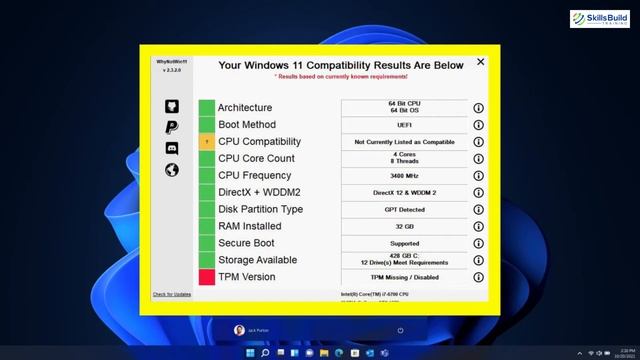Click the Intel Core i7-6700 CPU text

pyautogui.click(x=375, y=294)
